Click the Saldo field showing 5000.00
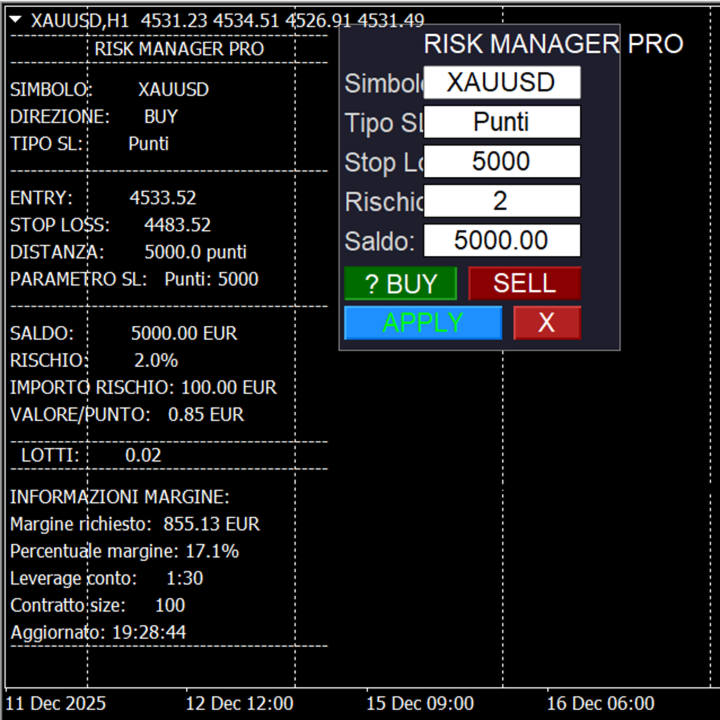The image size is (720, 720). point(502,241)
